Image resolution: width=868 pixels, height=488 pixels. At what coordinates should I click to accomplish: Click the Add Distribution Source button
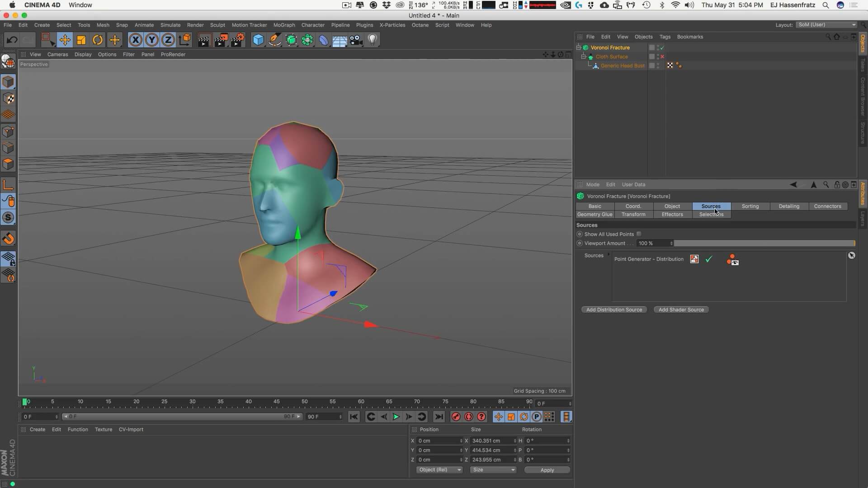pyautogui.click(x=614, y=310)
